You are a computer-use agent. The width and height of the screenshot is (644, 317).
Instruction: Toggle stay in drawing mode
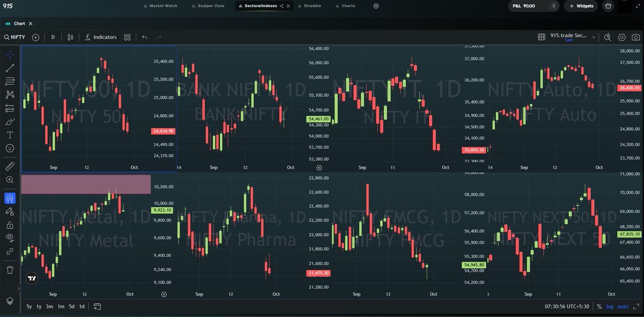(10, 212)
